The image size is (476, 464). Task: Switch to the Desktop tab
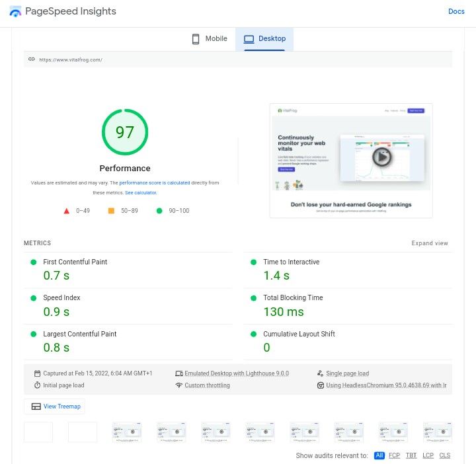point(264,39)
